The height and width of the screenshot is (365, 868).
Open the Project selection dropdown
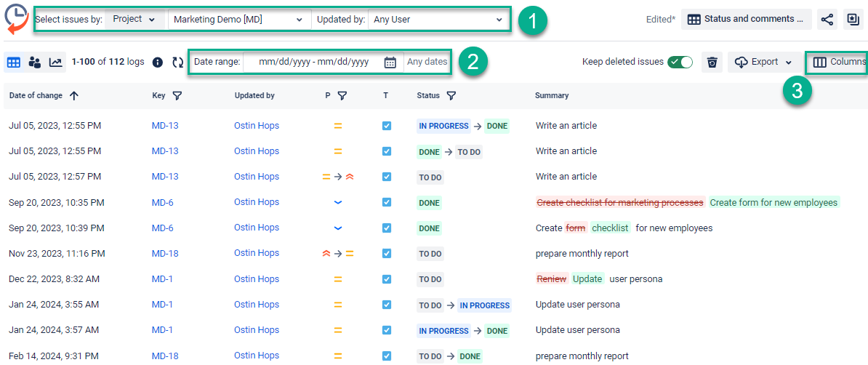coord(134,20)
